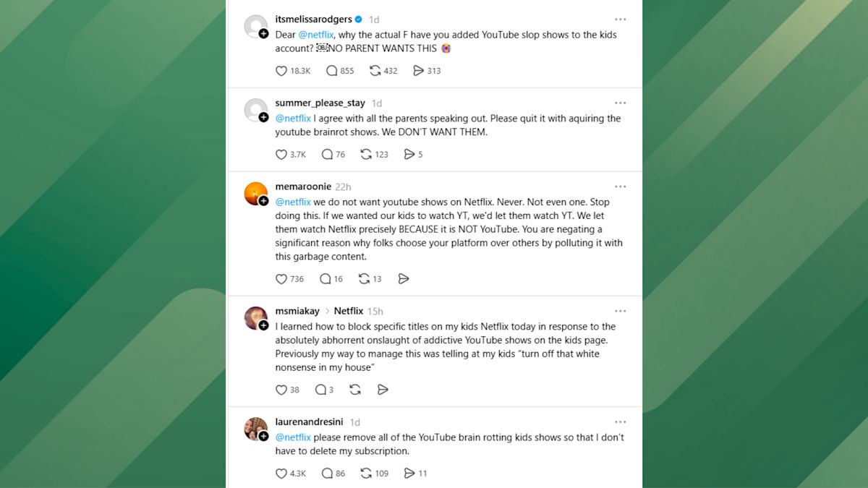Follow memaroonie via the avatar plus badge
868x488 pixels.
click(x=263, y=200)
